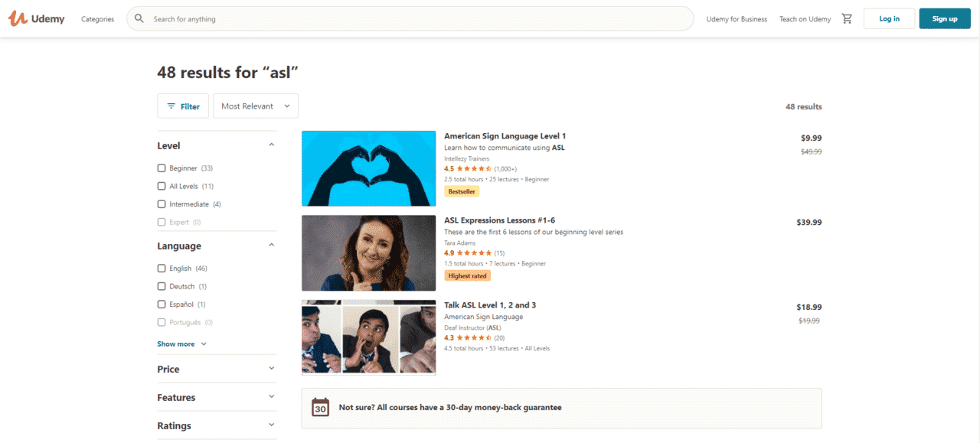Show more language options
980x443 pixels.
click(182, 344)
